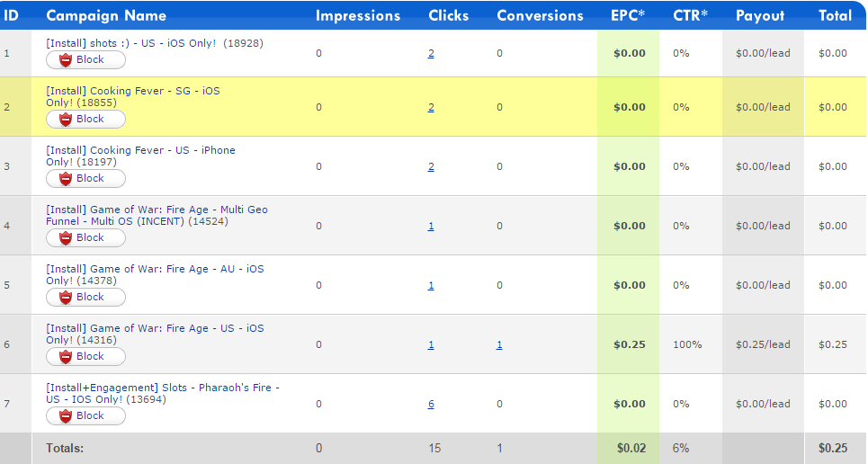Open Cooking Fever SG iOS campaign link

132,91
